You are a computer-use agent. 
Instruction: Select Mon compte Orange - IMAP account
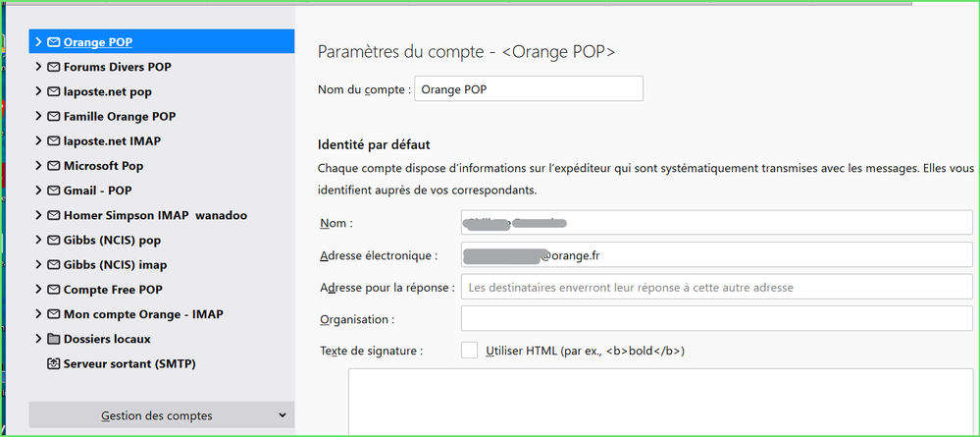point(143,314)
